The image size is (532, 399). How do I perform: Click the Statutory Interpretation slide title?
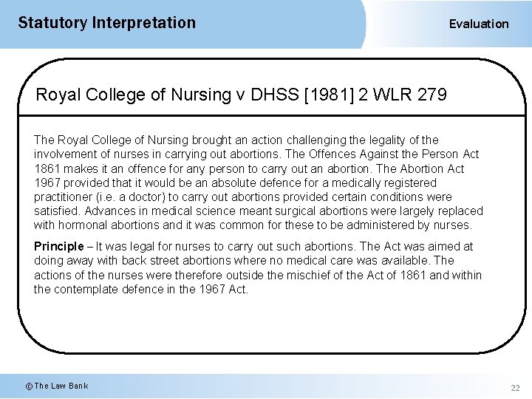pos(106,23)
